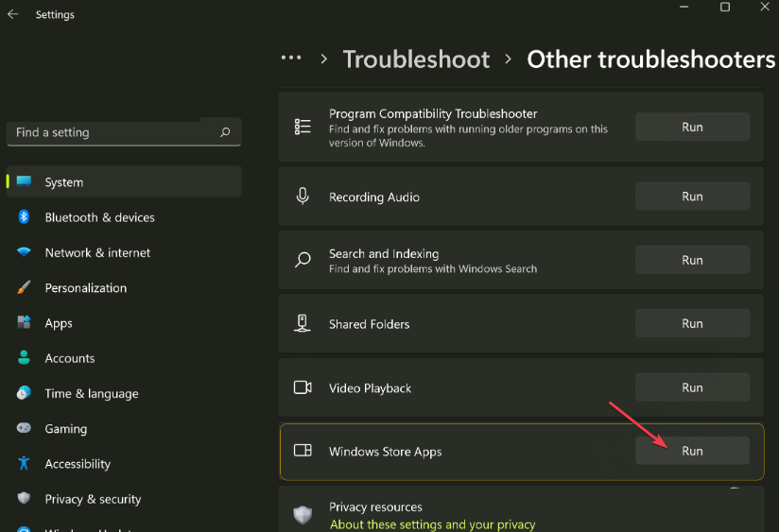Click the Privacy & security shield icon
Viewport: 779px width, 532px height.
point(24,498)
